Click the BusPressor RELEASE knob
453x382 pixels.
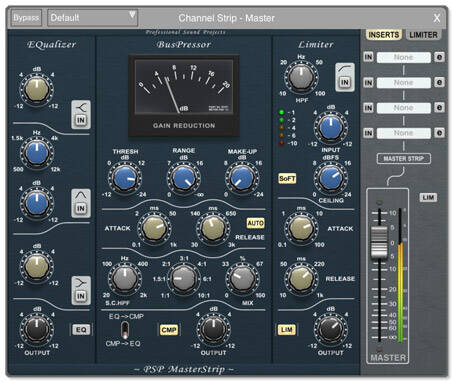(212, 228)
